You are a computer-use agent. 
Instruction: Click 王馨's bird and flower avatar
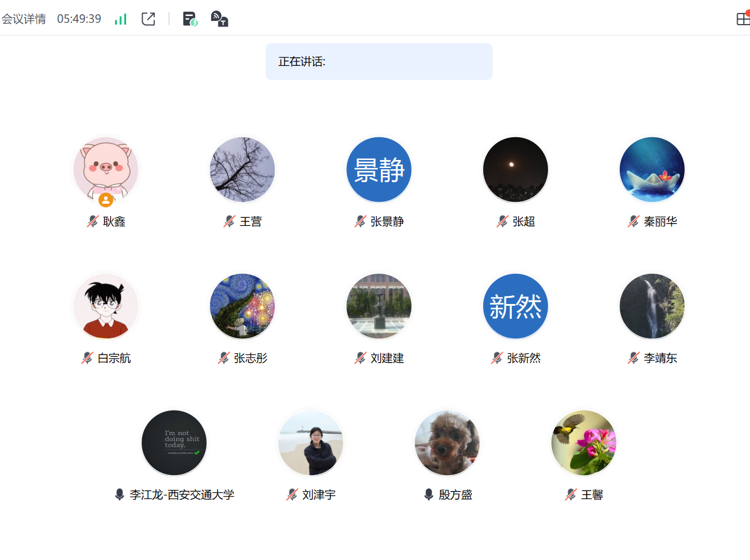point(584,443)
